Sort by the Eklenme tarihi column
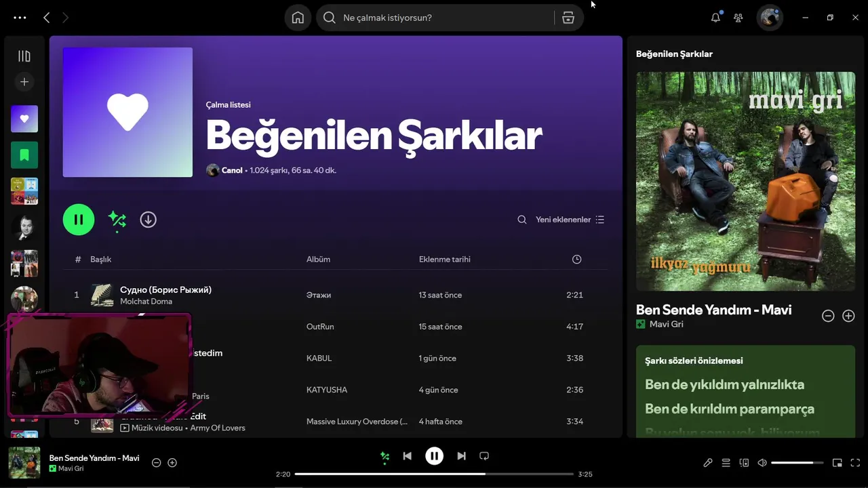Screen dimensions: 868x488 pos(444,259)
